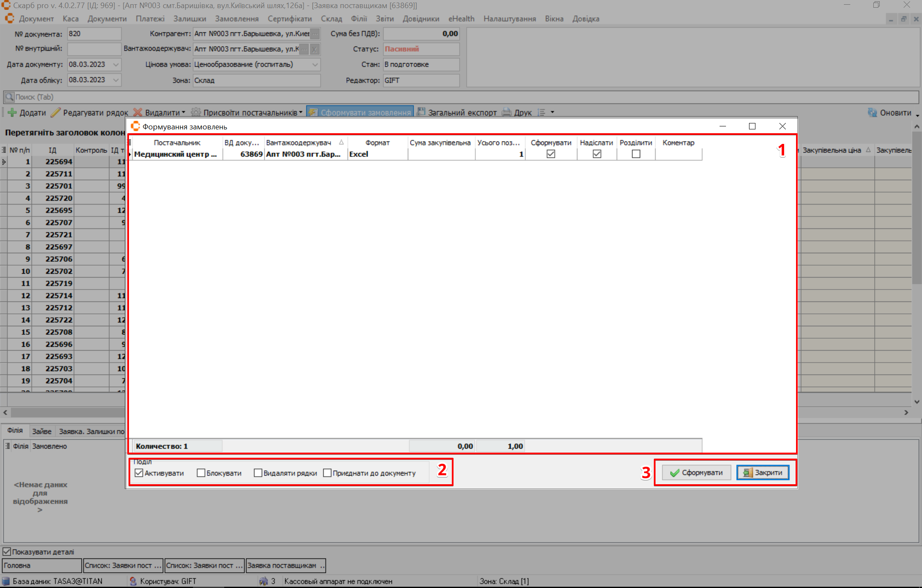Click the Присвоїти постачальників gear icon
The width and height of the screenshot is (922, 588).
coord(196,113)
